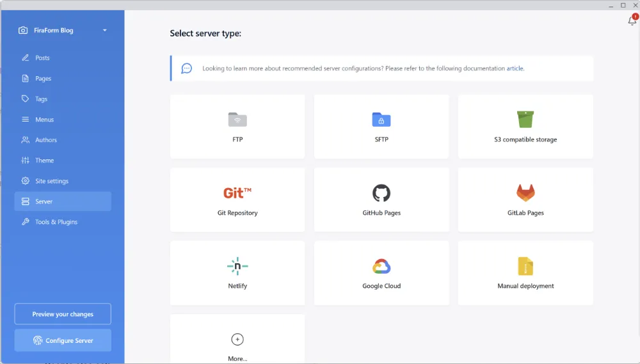Show more server types card
This screenshot has height=364, width=640.
(x=237, y=338)
